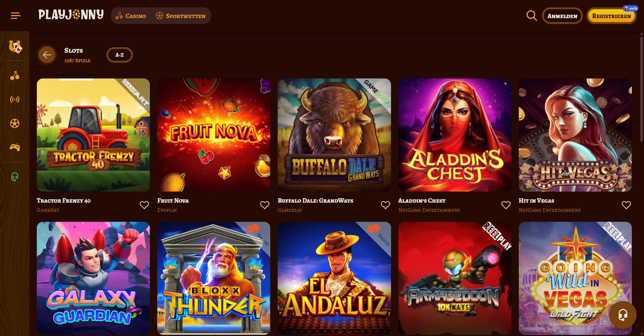Click the PlayJonny logo

tap(71, 15)
